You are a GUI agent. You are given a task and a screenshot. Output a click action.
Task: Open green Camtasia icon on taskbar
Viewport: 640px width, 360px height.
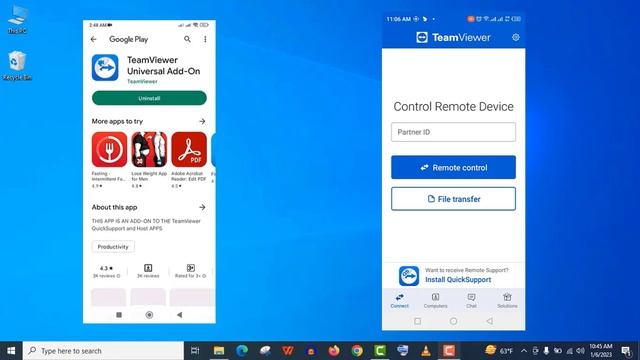click(380, 351)
